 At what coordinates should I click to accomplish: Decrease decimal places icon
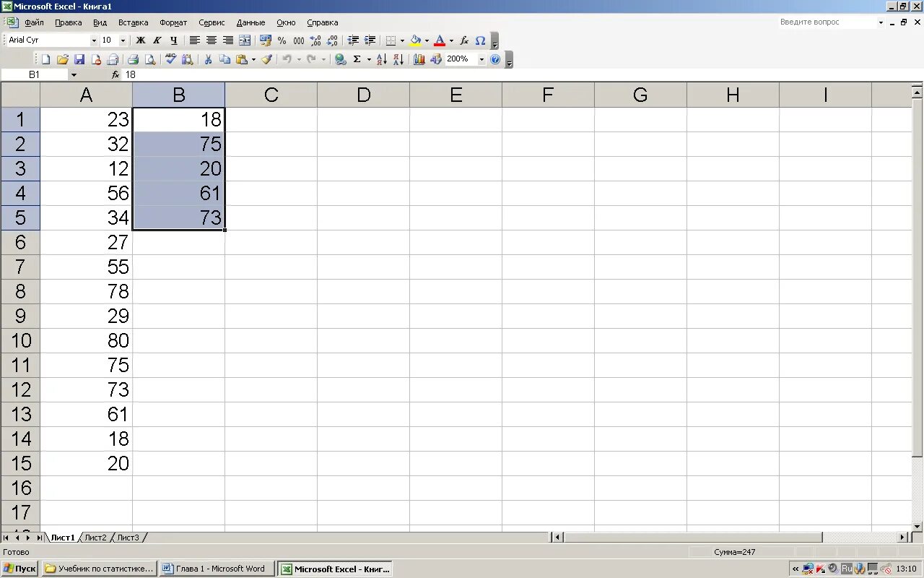[x=332, y=40]
